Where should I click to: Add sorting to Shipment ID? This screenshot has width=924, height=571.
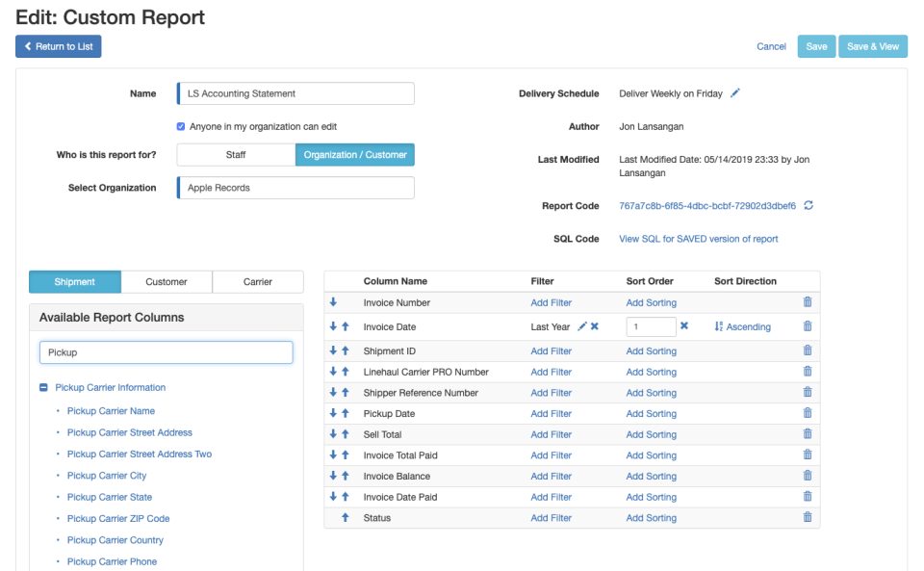pos(652,350)
